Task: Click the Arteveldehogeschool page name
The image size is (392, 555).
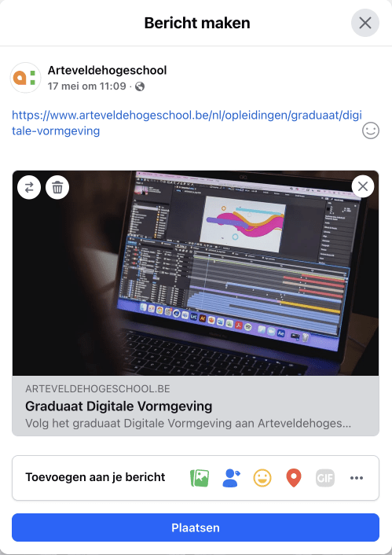Action: (x=107, y=70)
